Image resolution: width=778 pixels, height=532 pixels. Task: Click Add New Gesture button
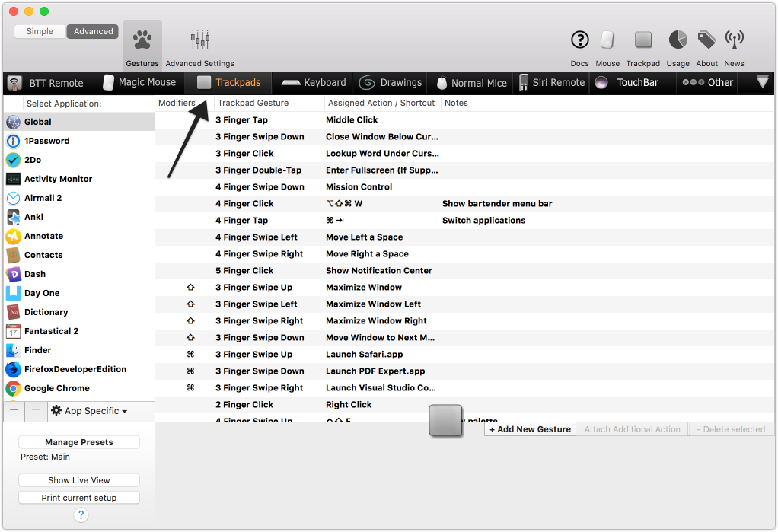[x=530, y=429]
